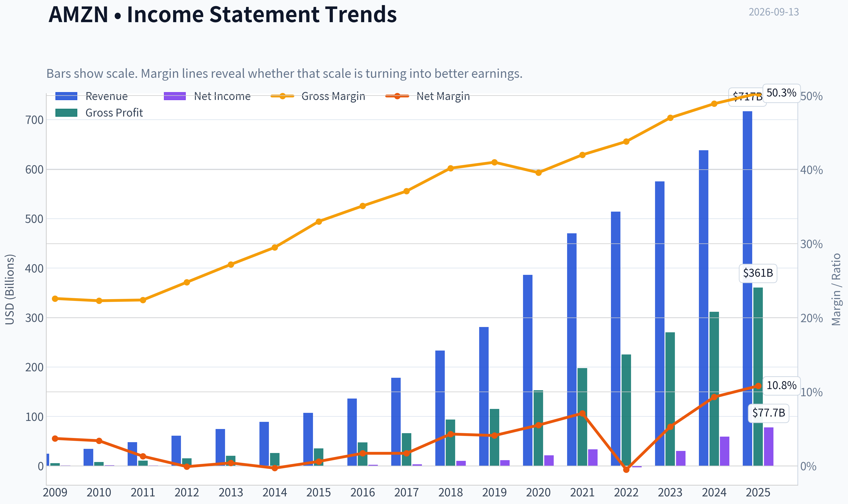Click the 2026-09-13 date stamp
The height and width of the screenshot is (504, 848).
coord(774,12)
